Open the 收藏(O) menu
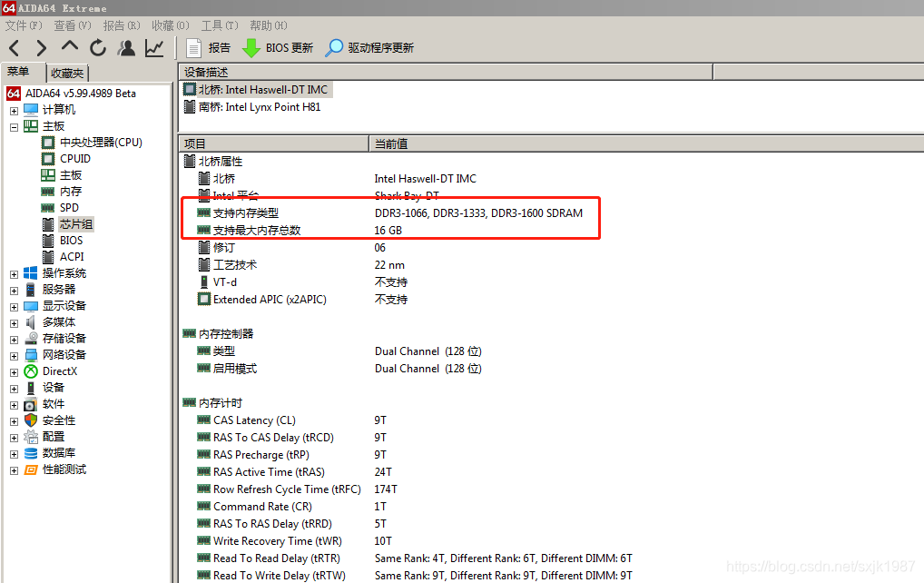 [171, 25]
